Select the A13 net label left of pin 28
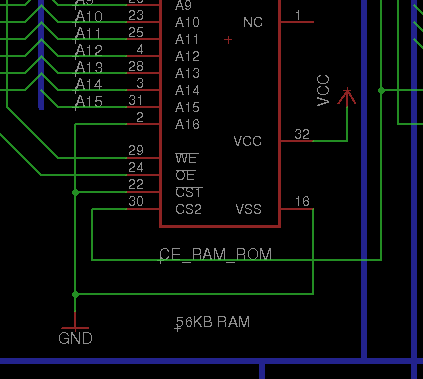423x379 pixels. (89, 67)
